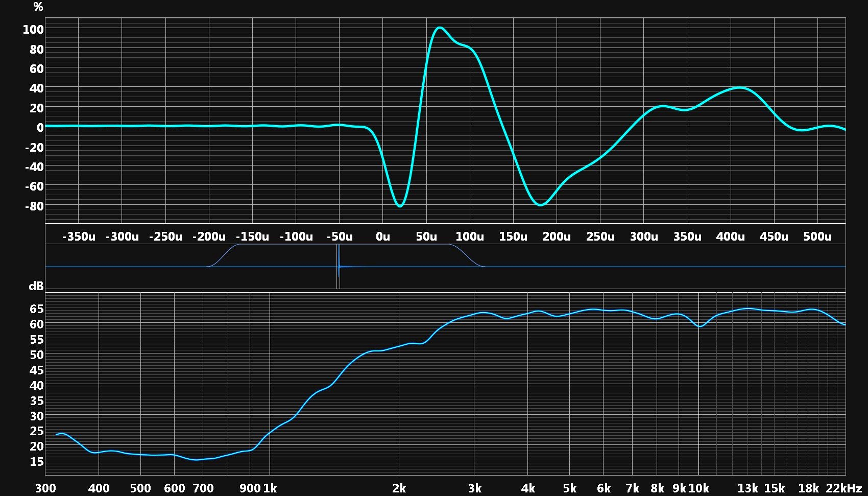Click the '18k' frequency axis label
Image resolution: width=868 pixels, height=496 pixels.
pos(809,488)
